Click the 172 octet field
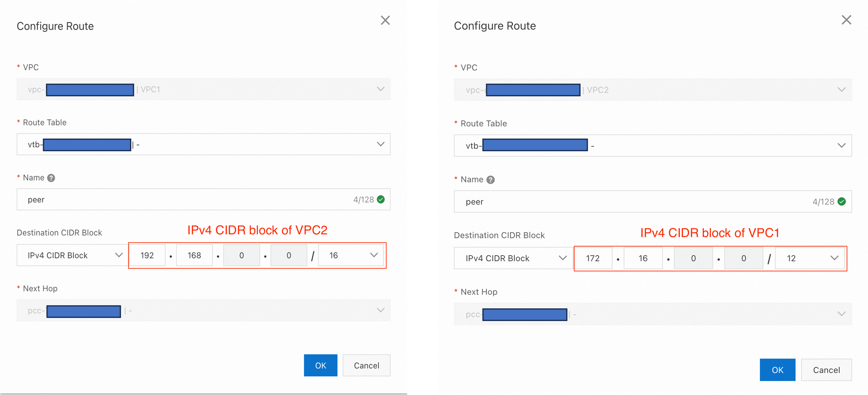The image size is (868, 395). [593, 258]
